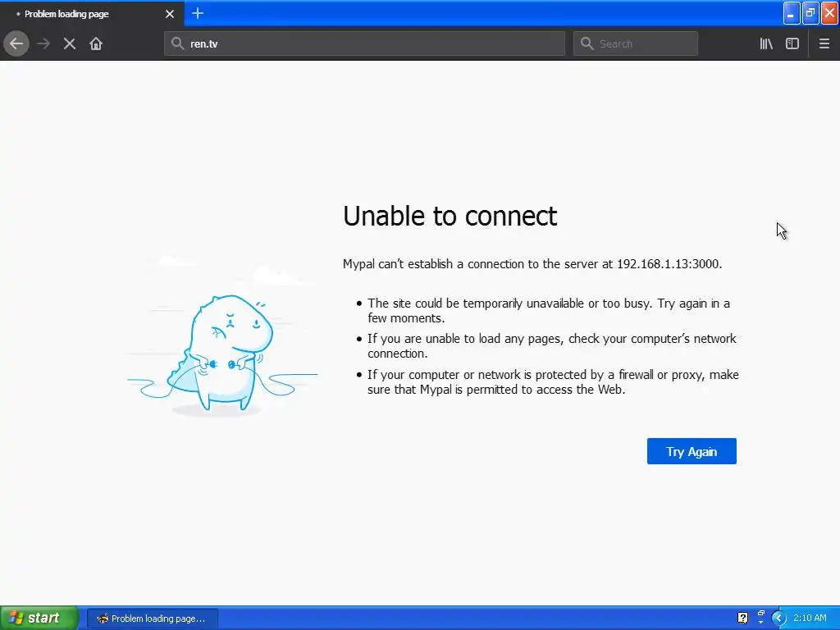Close the Problem loading page tab
840x630 pixels.
(x=170, y=14)
